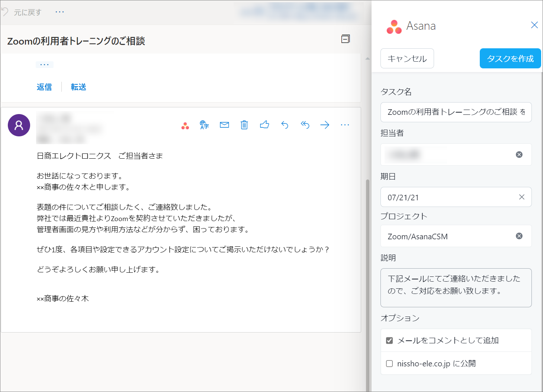The image size is (543, 392).
Task: Reply all using double arrow icon
Action: (305, 125)
